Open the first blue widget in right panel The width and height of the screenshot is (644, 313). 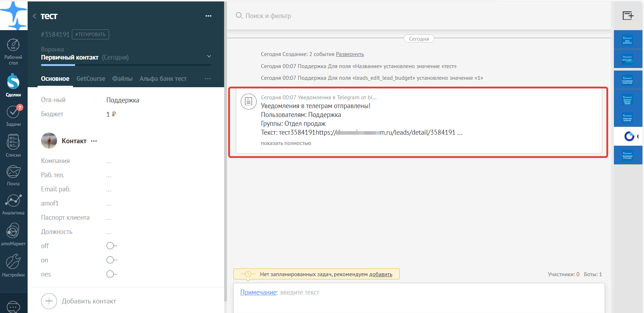click(628, 40)
